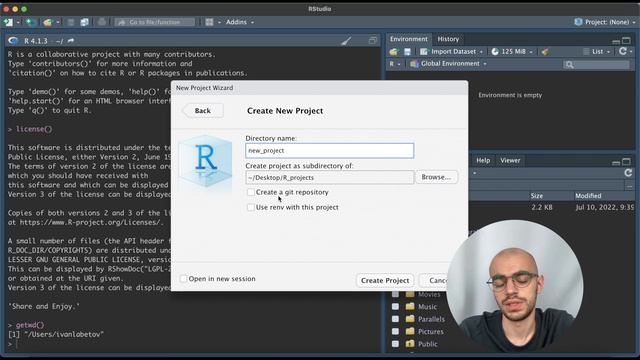Click the workspace panes grid icon
640x360 pixels.
tap(209, 22)
